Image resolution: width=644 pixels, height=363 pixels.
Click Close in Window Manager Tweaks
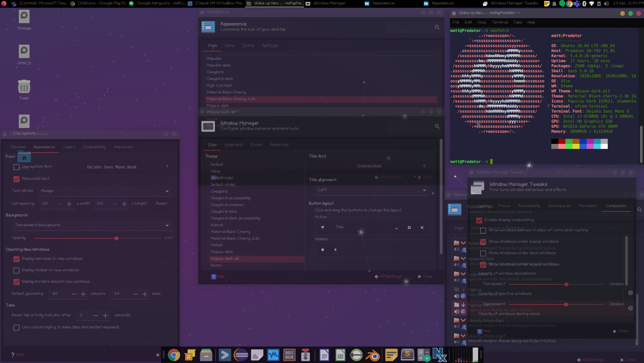(x=620, y=331)
